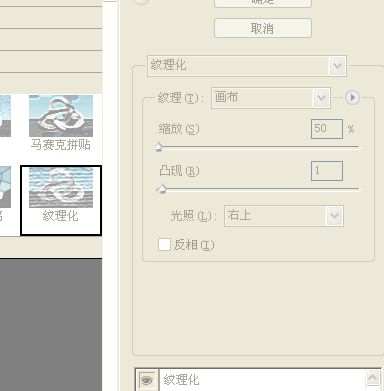384x391 pixels.
Task: Click the 缩放 (S) slider handle
Action: 159,147
